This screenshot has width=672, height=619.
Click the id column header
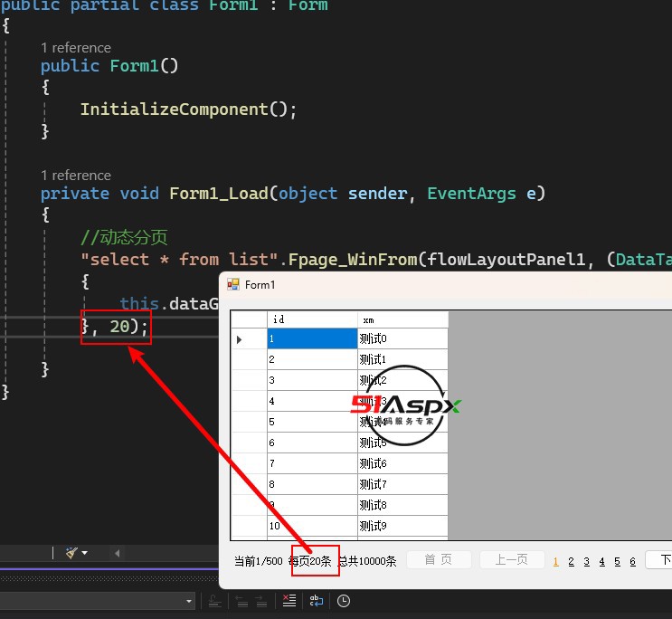pos(312,319)
